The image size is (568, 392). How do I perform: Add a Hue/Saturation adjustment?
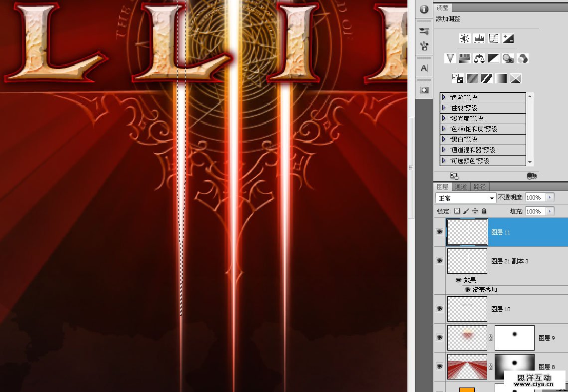coord(464,58)
